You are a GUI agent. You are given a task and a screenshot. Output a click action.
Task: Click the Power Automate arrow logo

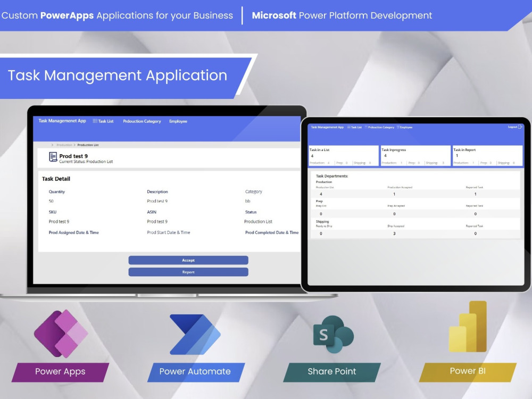coord(195,334)
